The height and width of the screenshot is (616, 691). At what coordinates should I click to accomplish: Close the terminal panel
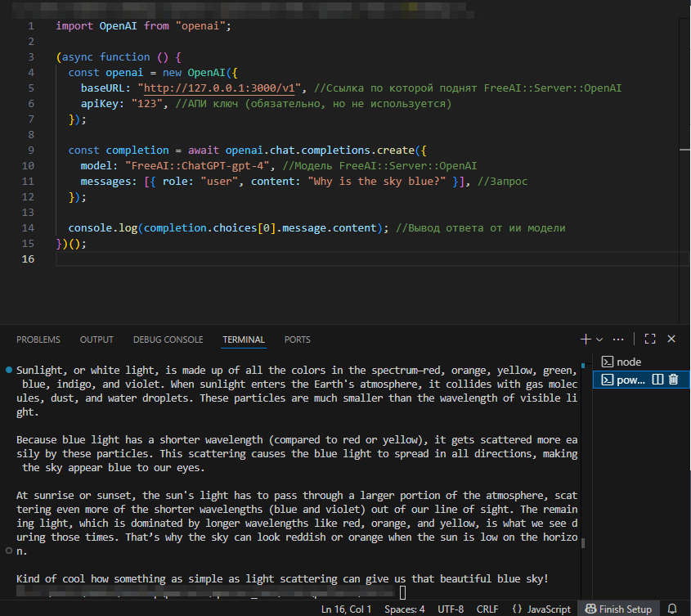(x=671, y=339)
